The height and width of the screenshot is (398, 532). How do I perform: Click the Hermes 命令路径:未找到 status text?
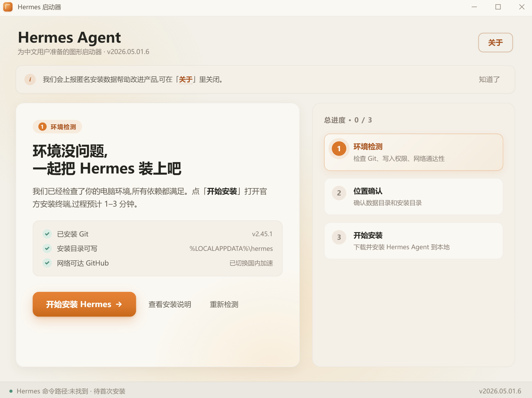click(71, 391)
